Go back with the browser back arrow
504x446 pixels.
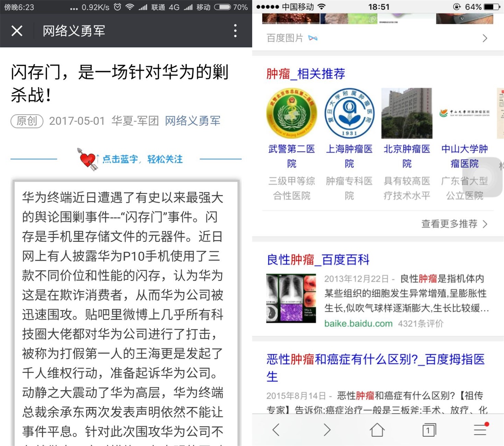tap(276, 430)
